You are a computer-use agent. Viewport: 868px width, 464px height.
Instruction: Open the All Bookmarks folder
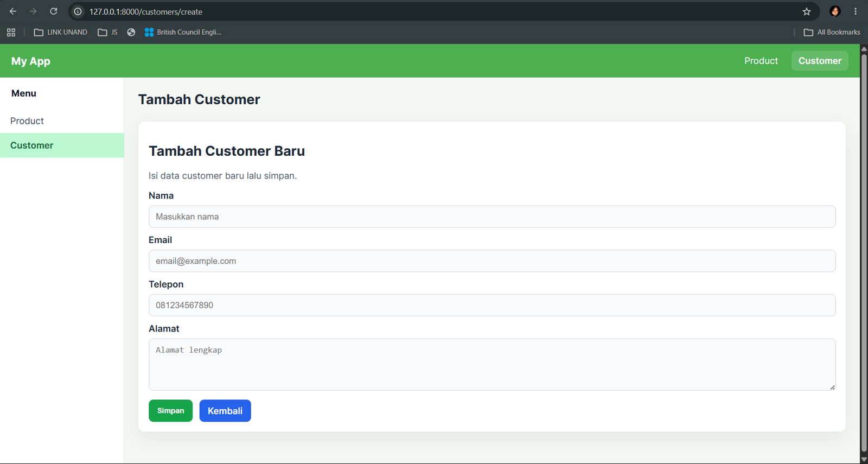tap(832, 33)
